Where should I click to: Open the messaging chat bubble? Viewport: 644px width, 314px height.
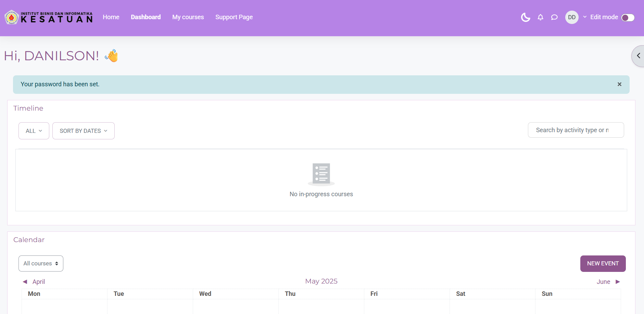tap(554, 17)
